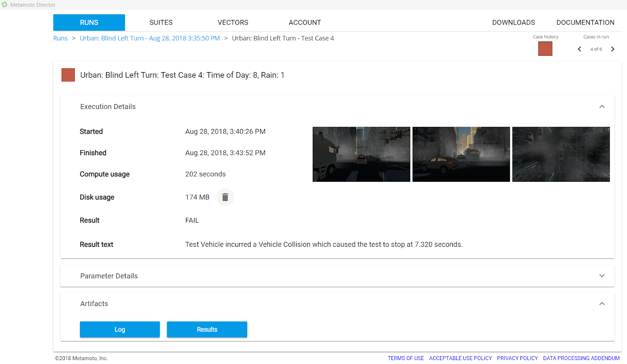Screen dimensions: 627x364
Task: Click the FAIL result value
Action: pos(192,220)
